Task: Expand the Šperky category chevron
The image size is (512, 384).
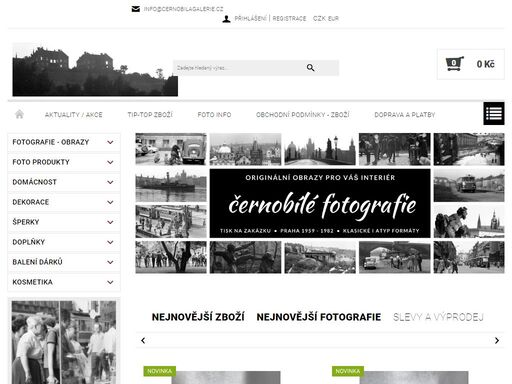Action: (110, 222)
